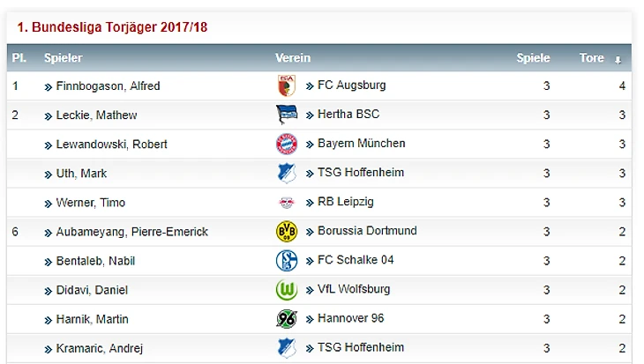
Task: Open the Bayern München team link
Action: tap(361, 144)
